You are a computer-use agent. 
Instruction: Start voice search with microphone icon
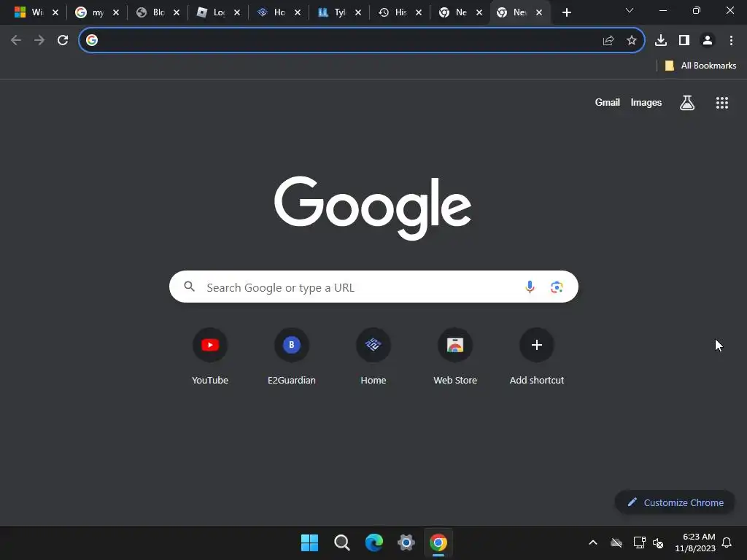coord(530,287)
